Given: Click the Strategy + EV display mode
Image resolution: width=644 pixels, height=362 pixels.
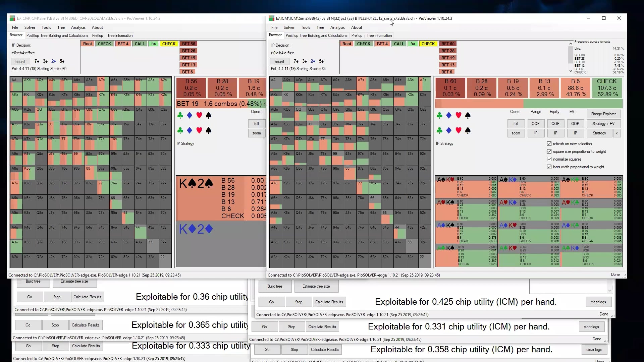Looking at the screenshot, I should [604, 123].
